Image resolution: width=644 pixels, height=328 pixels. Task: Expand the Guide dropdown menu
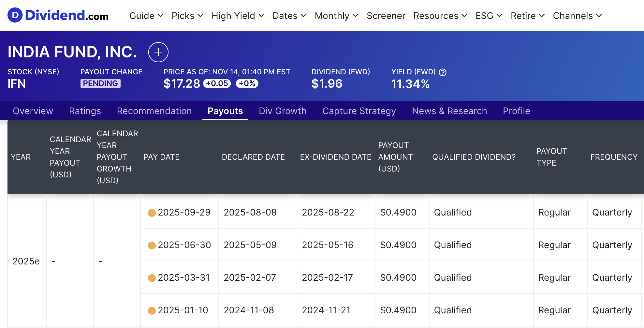(x=146, y=16)
